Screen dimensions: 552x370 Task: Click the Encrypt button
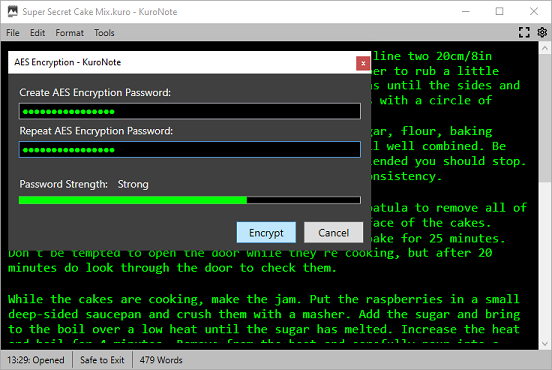(266, 232)
